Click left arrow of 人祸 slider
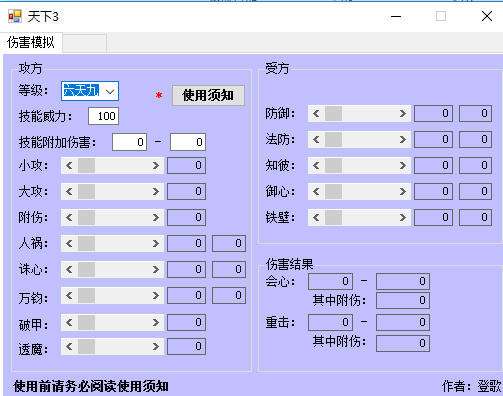Image resolution: width=503 pixels, height=396 pixels. [x=69, y=244]
